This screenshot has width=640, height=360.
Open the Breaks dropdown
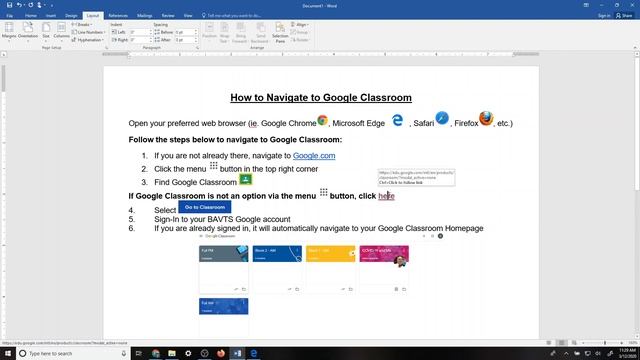coord(82,24)
